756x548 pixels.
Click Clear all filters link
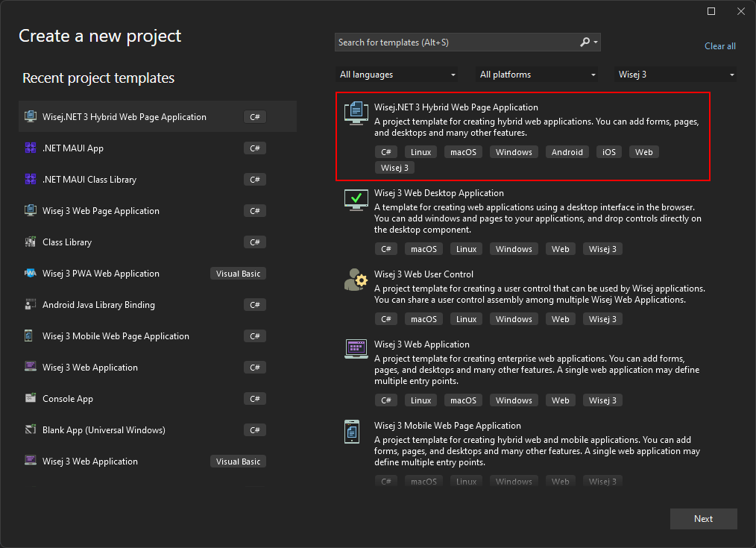coord(719,46)
